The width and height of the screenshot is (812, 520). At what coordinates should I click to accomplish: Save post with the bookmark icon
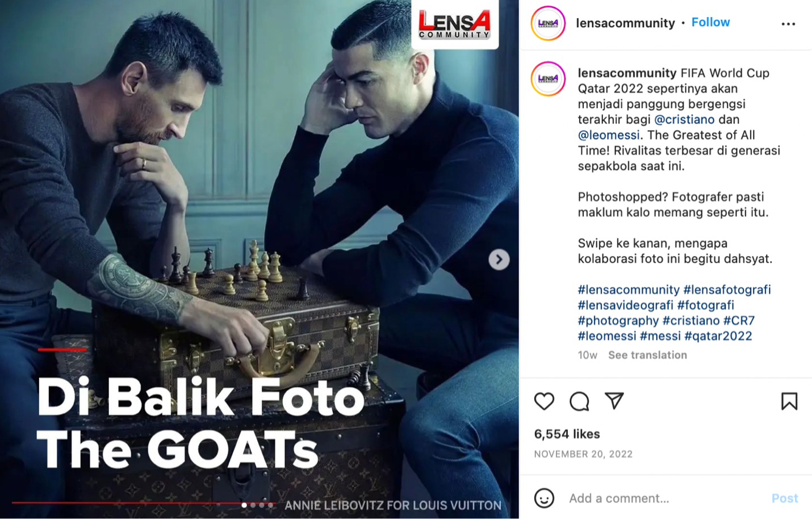(789, 401)
